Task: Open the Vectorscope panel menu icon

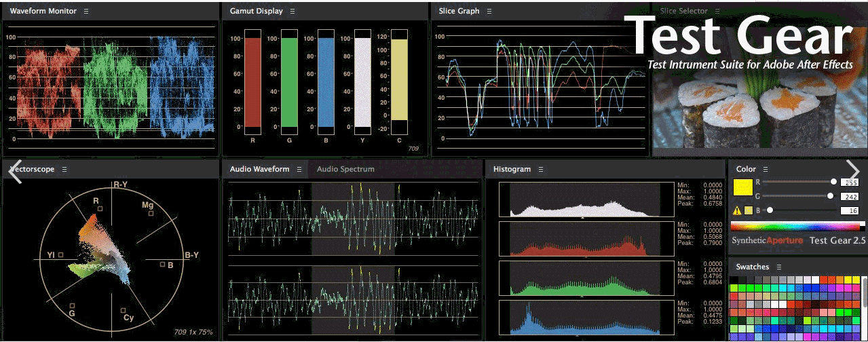Action: [x=64, y=169]
